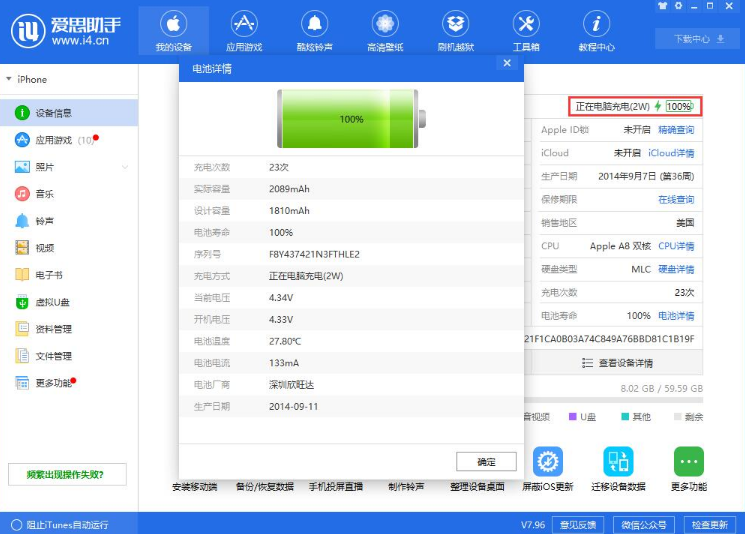Expand the 照片 submenu chevron
745x534 pixels.
125,167
